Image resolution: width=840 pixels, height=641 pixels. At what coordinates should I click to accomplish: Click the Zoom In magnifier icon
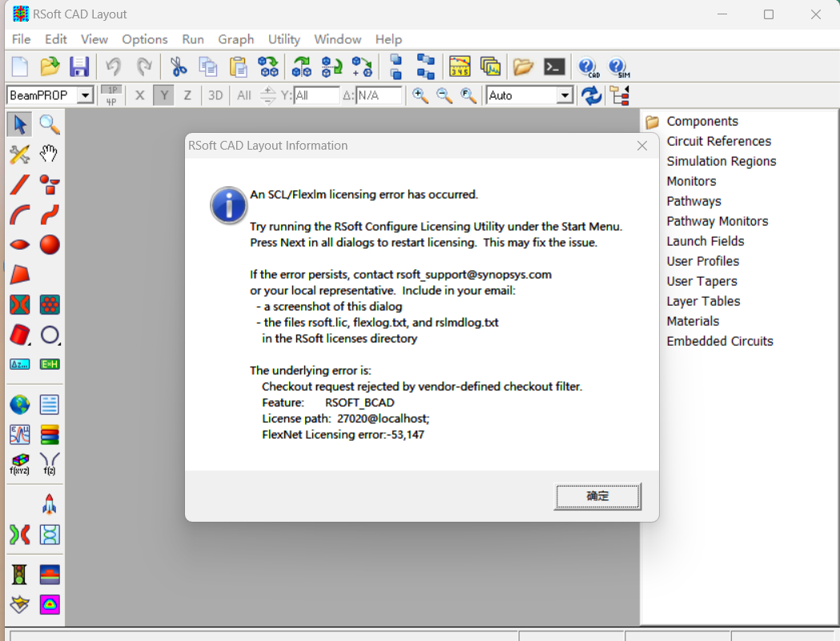coord(420,96)
